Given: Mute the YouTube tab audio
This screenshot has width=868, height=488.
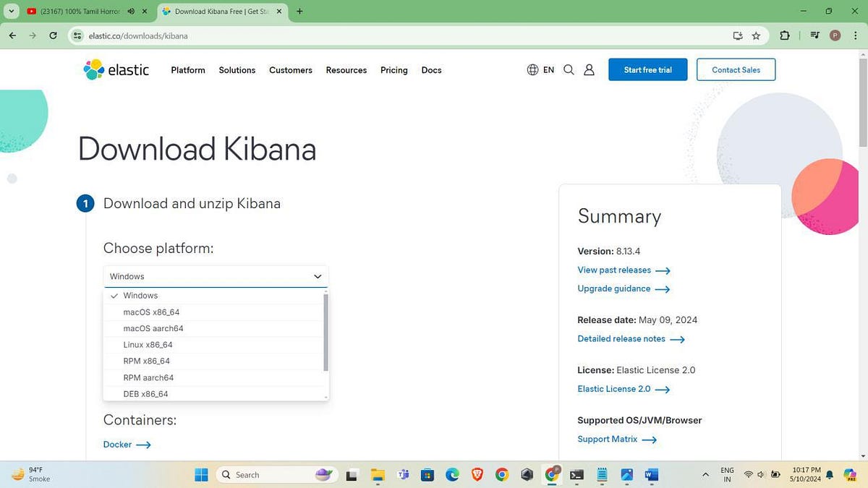Looking at the screenshot, I should pos(130,11).
